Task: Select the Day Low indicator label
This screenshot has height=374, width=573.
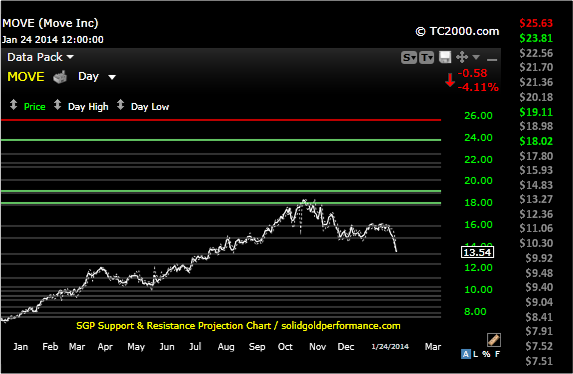Action: point(150,107)
